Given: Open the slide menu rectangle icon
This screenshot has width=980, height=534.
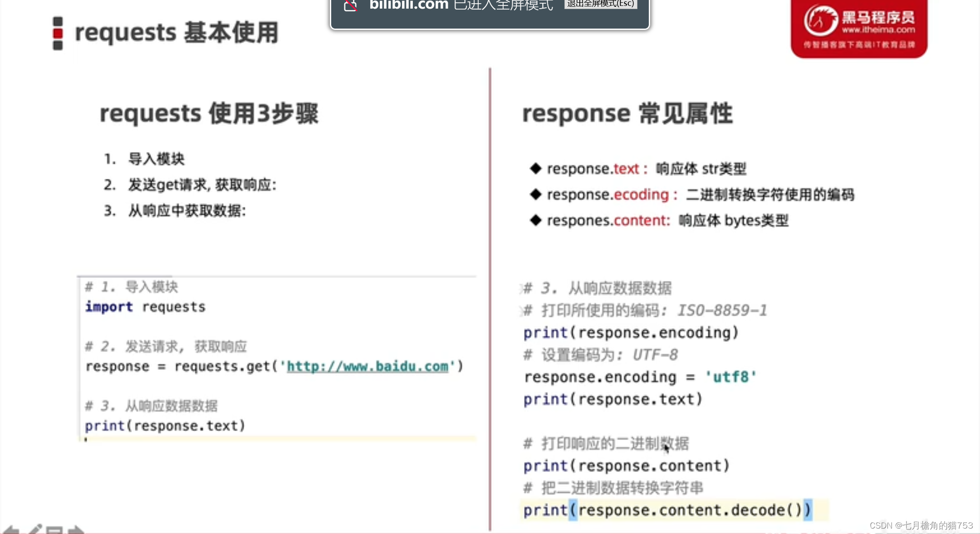Looking at the screenshot, I should pyautogui.click(x=54, y=530).
